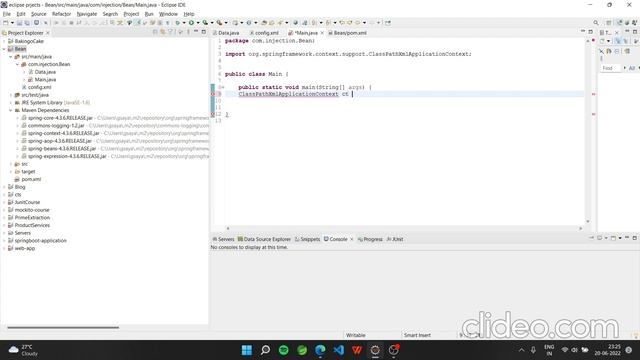This screenshot has width=640, height=360.
Task: Click the Project Explorer horizontal scrollbar
Action: 63,327
